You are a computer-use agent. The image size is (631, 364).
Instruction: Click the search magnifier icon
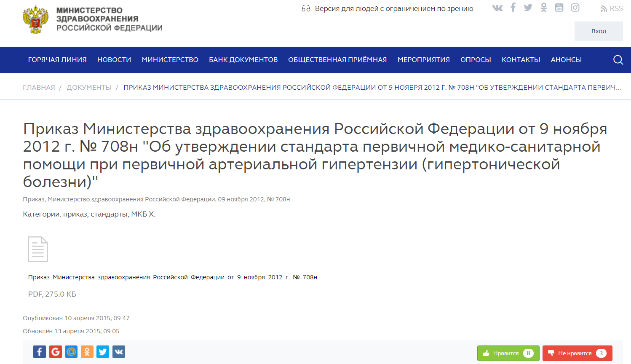(618, 60)
